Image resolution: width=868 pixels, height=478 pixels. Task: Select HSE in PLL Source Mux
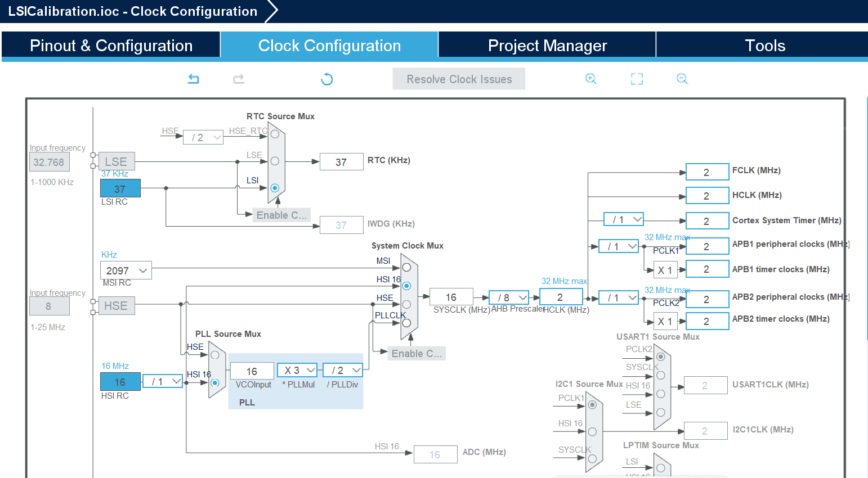[x=215, y=355]
